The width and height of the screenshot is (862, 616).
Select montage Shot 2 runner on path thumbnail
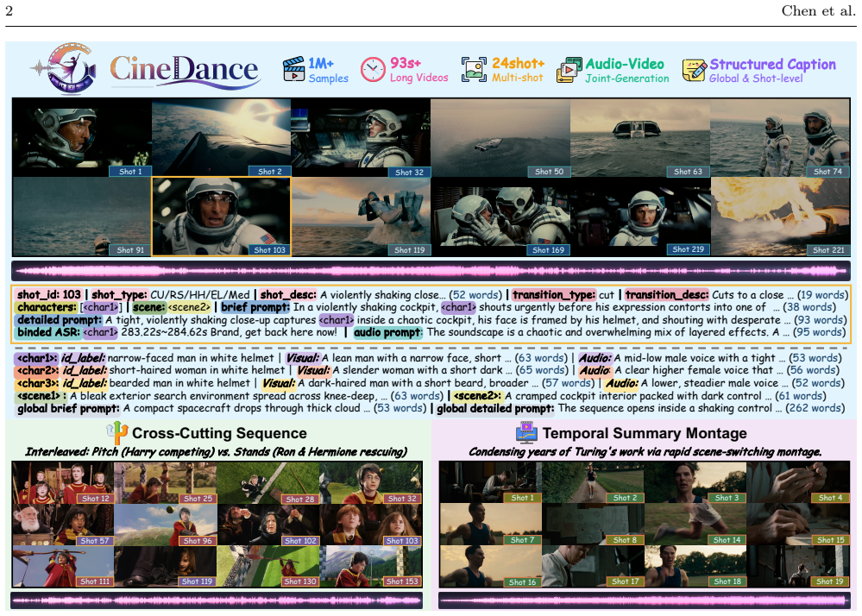coord(593,482)
